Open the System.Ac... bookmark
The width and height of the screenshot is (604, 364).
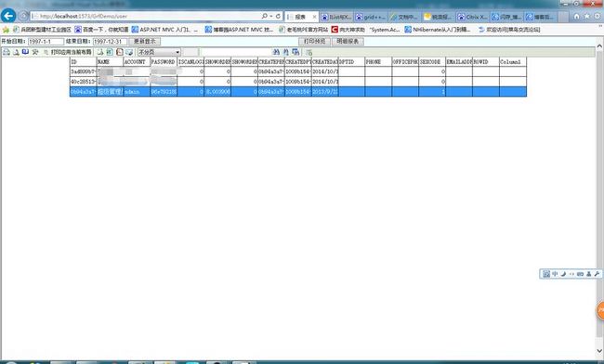pos(385,30)
